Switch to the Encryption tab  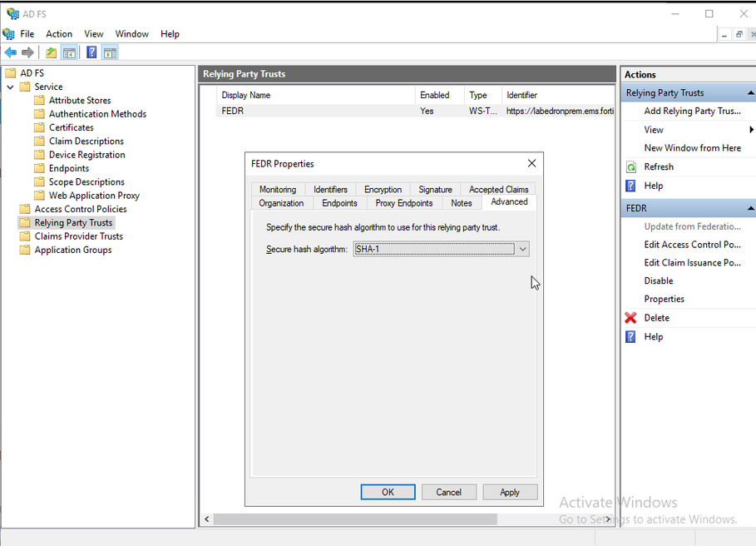(x=383, y=190)
